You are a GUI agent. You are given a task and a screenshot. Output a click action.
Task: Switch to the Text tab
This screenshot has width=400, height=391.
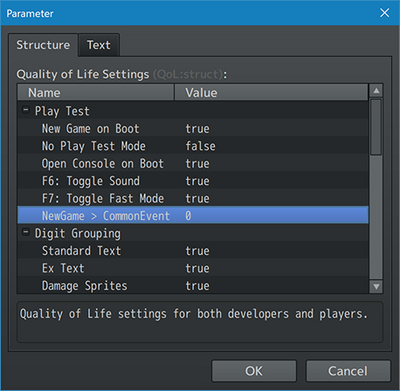[99, 45]
